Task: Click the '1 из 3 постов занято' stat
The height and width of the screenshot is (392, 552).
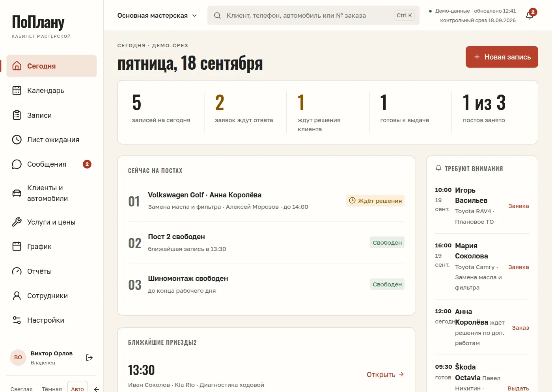Action: (484, 109)
